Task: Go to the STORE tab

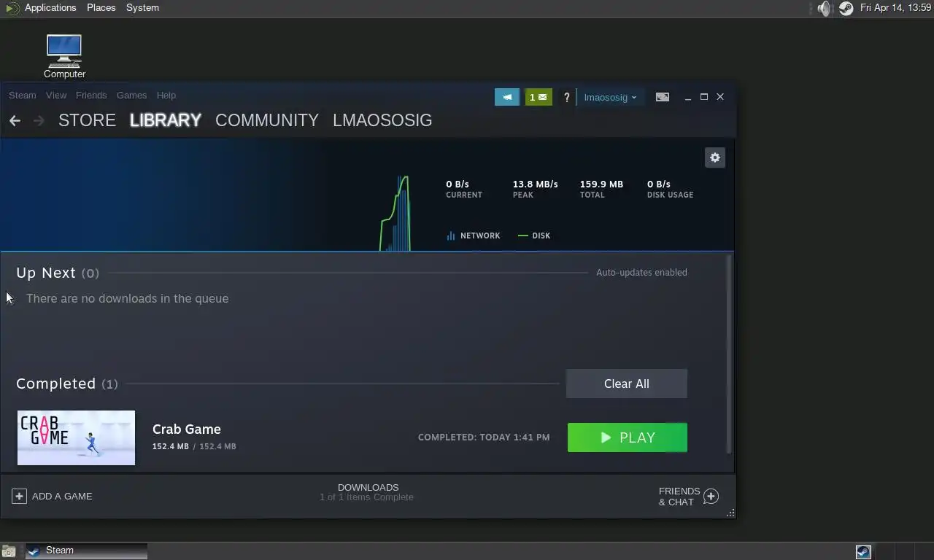Action: pos(87,120)
